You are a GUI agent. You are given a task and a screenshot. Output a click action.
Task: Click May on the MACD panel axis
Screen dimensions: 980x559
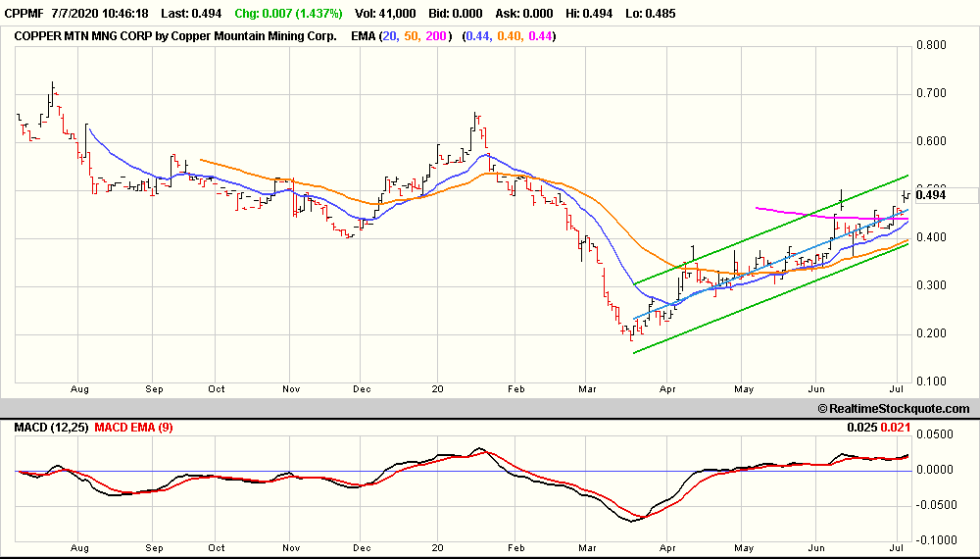744,548
